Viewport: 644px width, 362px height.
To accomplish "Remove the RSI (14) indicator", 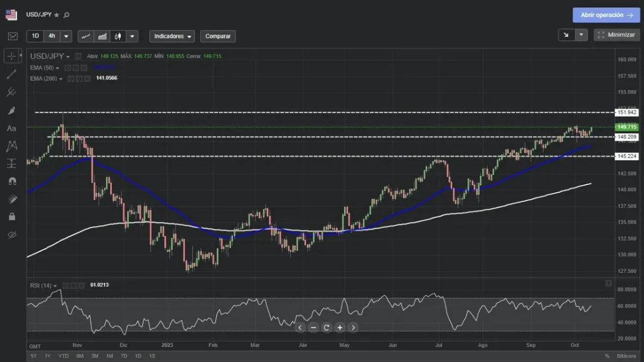I will tap(81, 286).
